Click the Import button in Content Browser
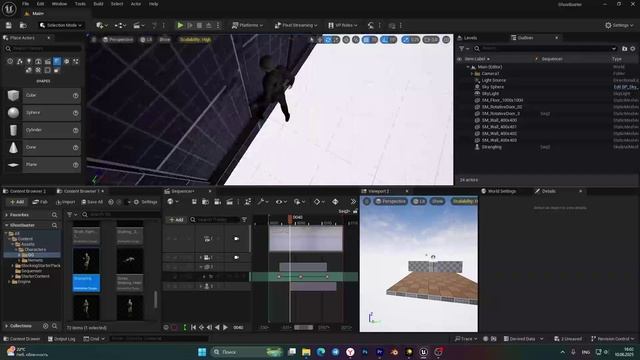This screenshot has height=360, width=640. pyautogui.click(x=66, y=202)
